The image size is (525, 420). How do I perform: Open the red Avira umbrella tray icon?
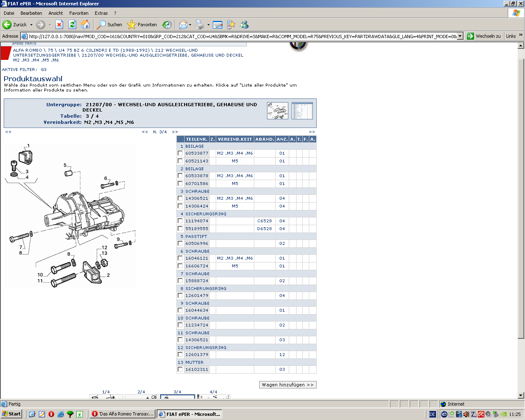coord(481,414)
